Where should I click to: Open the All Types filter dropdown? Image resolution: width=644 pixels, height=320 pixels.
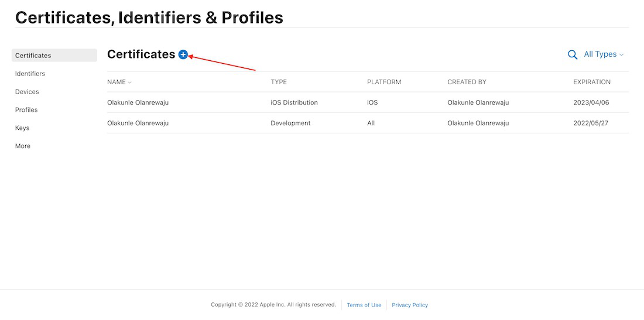coord(604,54)
